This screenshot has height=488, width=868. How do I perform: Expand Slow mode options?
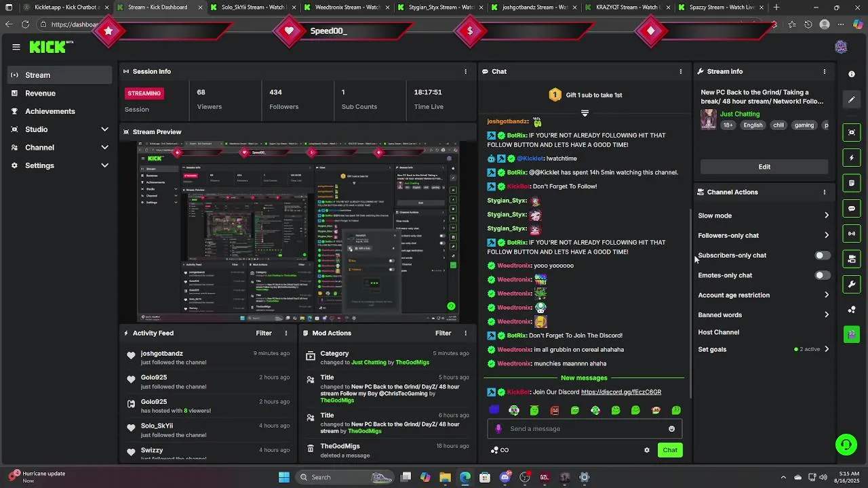[826, 216]
